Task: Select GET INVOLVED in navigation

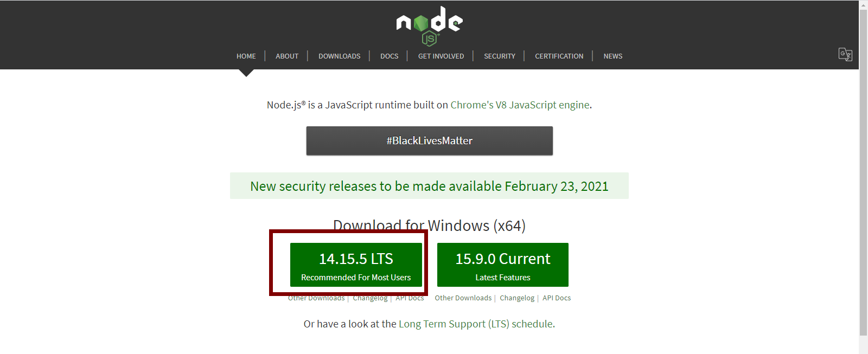Action: click(441, 56)
